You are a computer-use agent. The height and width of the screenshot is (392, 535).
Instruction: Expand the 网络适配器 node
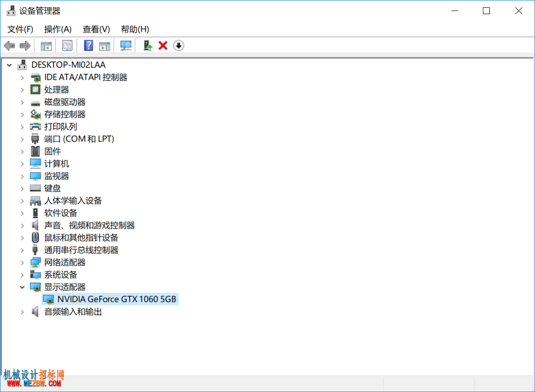(x=22, y=262)
